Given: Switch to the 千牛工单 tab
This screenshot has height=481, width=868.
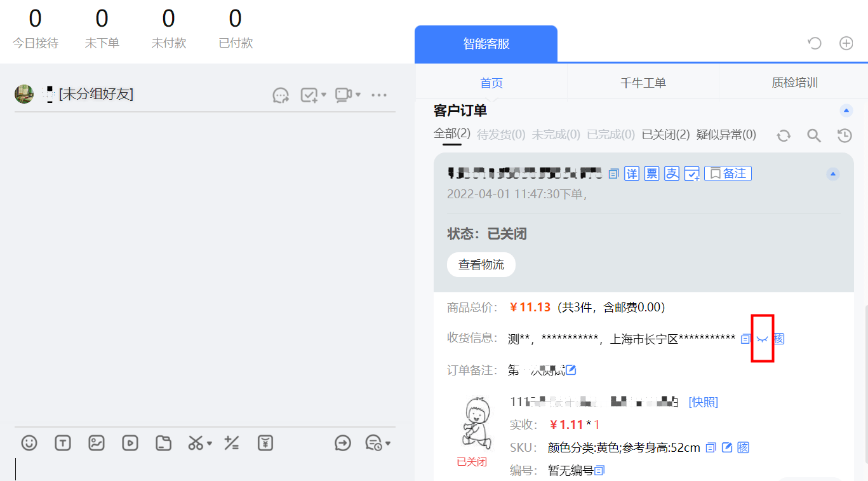Looking at the screenshot, I should pos(643,82).
